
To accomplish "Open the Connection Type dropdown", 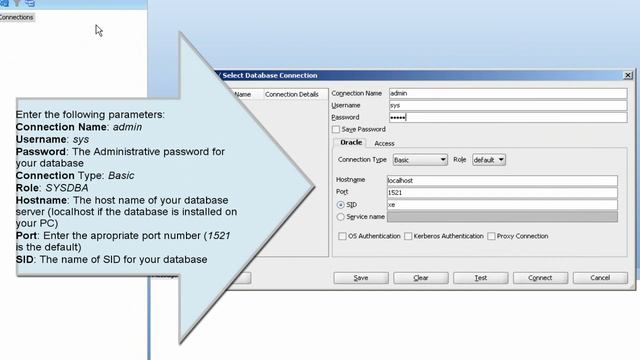I will 420,160.
